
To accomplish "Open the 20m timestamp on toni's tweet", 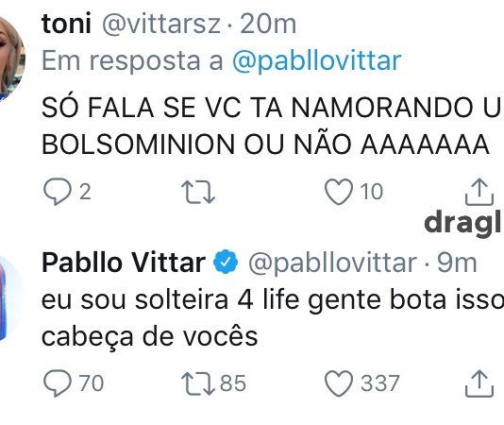I will tap(268, 25).
